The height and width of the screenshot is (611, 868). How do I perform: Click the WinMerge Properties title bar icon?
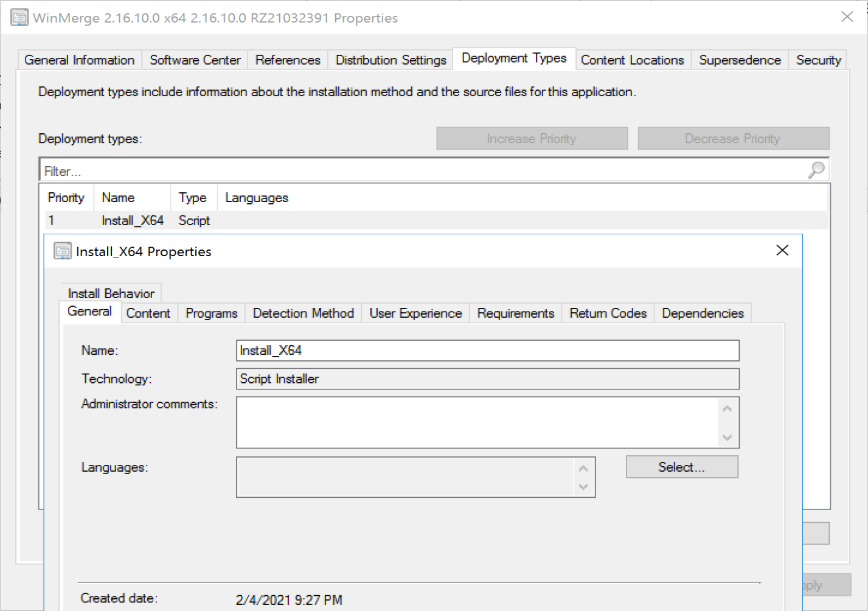coord(19,18)
